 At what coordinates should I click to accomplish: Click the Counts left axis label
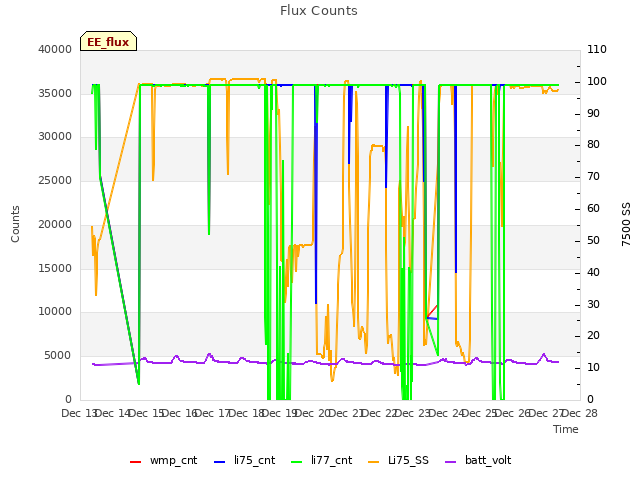click(x=15, y=224)
